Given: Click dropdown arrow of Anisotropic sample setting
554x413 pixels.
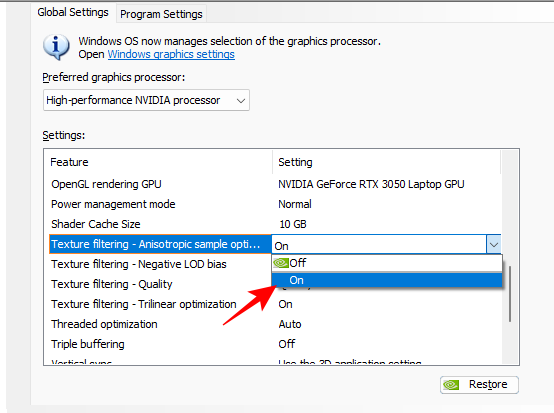Looking at the screenshot, I should tap(494, 244).
